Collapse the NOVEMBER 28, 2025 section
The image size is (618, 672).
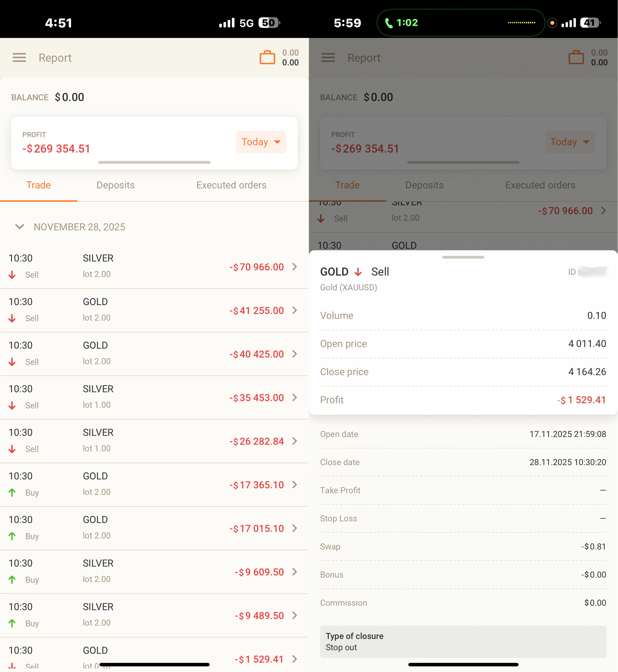(x=20, y=227)
